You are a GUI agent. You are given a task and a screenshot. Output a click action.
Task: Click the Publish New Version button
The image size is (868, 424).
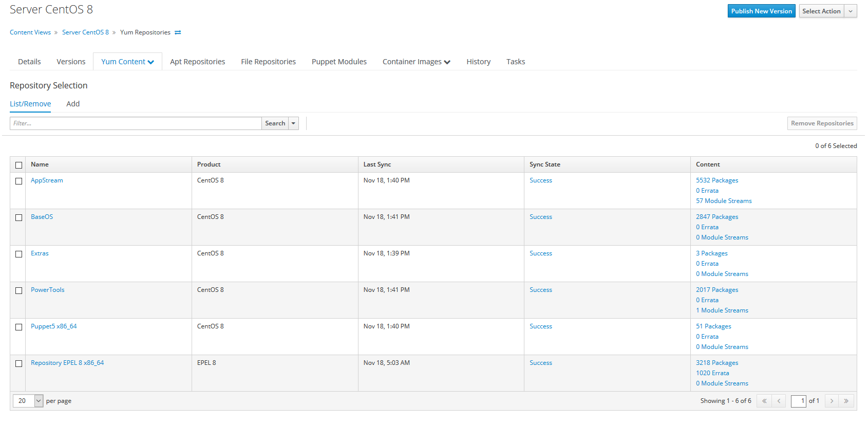[x=762, y=11]
